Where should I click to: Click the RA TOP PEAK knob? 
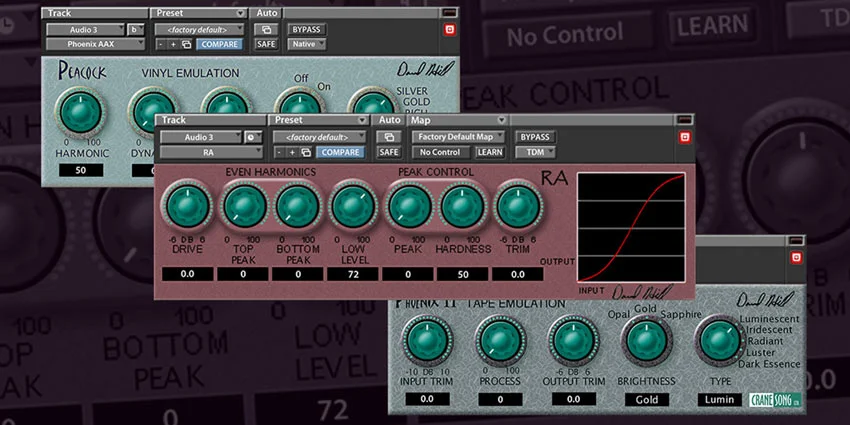click(245, 207)
